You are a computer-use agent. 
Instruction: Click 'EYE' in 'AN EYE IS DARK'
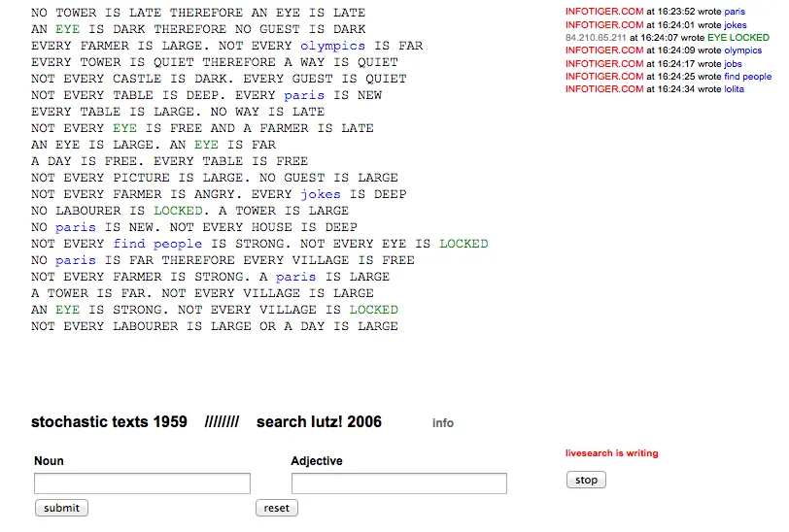(67, 29)
